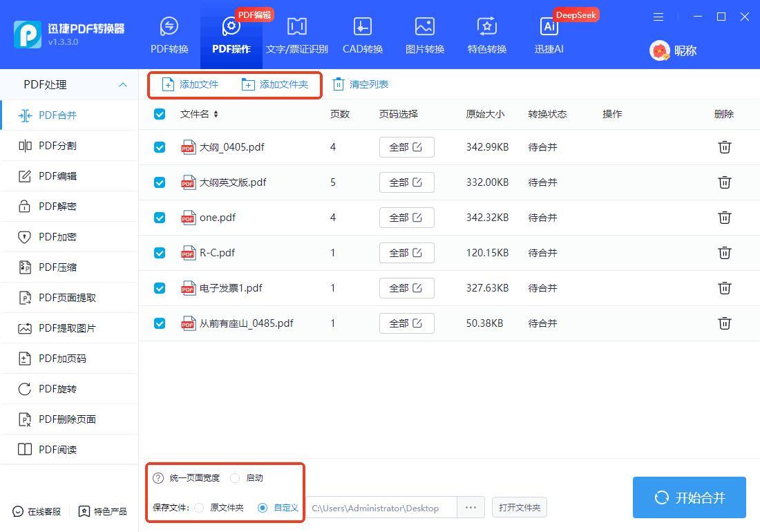
Task: Open the 图片转换 image conversion icon
Action: click(x=424, y=27)
